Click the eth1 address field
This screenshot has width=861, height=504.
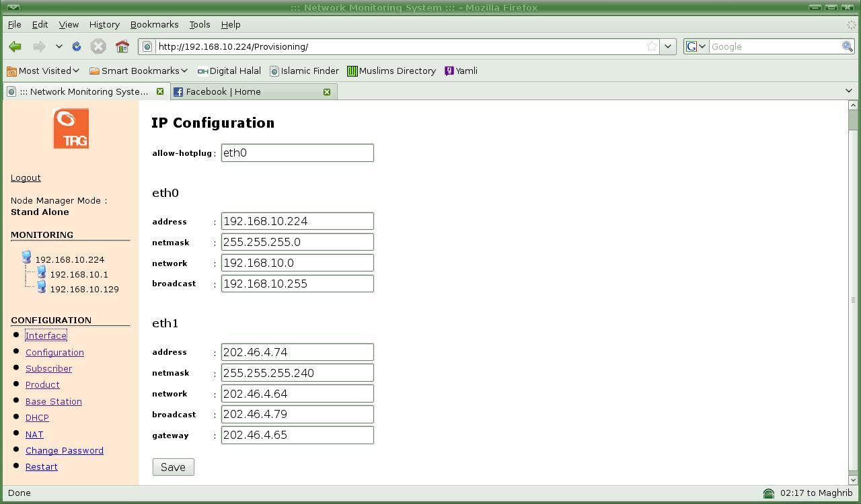pyautogui.click(x=297, y=352)
